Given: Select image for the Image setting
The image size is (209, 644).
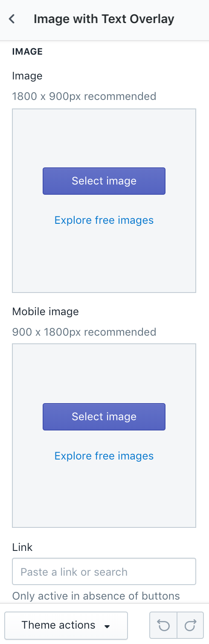Looking at the screenshot, I should point(104,181).
